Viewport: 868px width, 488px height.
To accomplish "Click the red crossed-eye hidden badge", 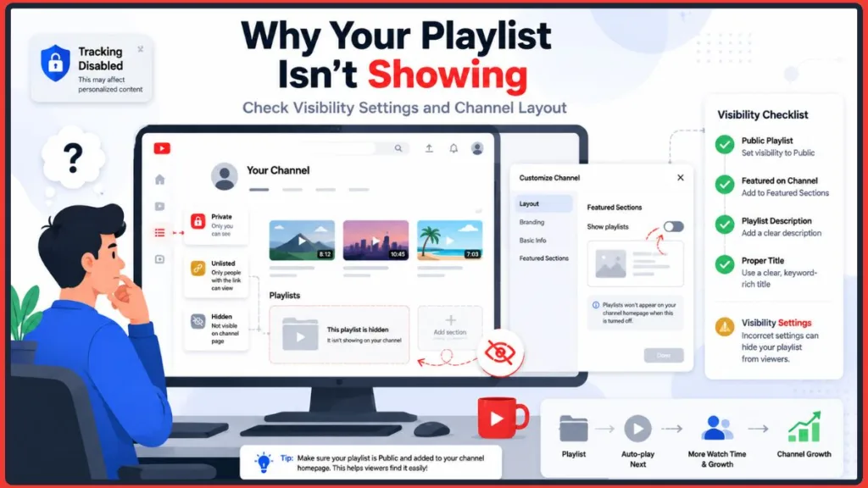I will click(x=500, y=353).
